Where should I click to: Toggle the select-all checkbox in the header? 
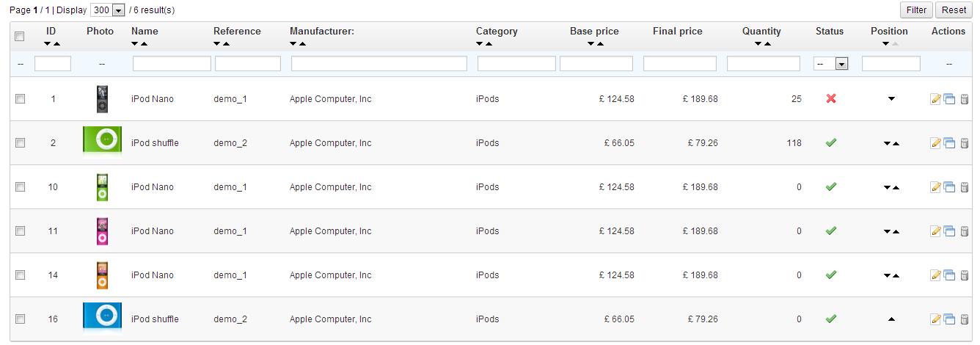pyautogui.click(x=20, y=37)
